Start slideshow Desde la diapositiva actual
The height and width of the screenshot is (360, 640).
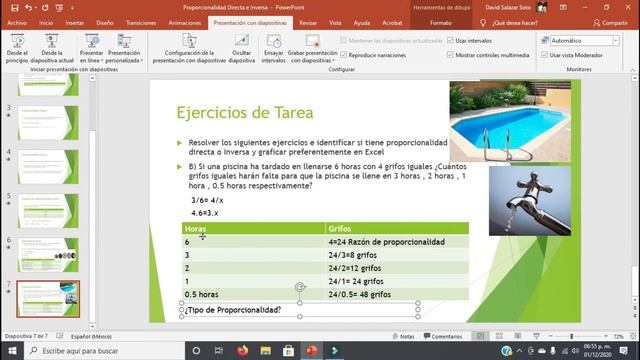(x=52, y=49)
